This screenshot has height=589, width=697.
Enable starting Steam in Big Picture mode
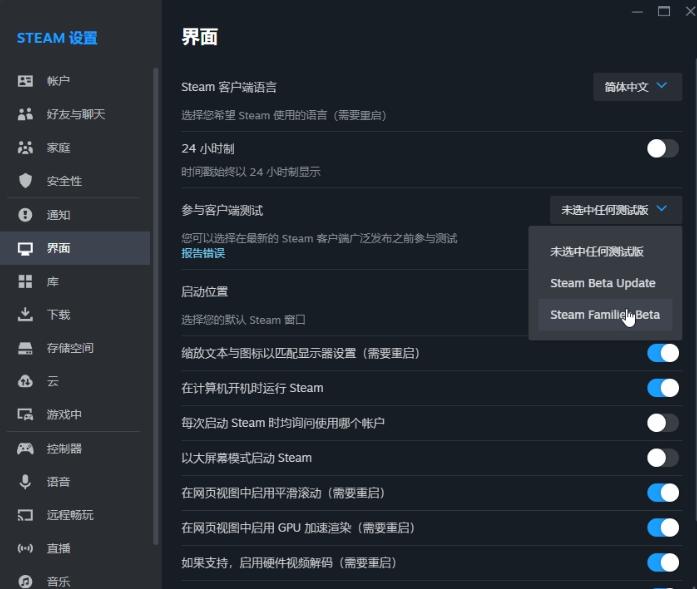(x=662, y=458)
